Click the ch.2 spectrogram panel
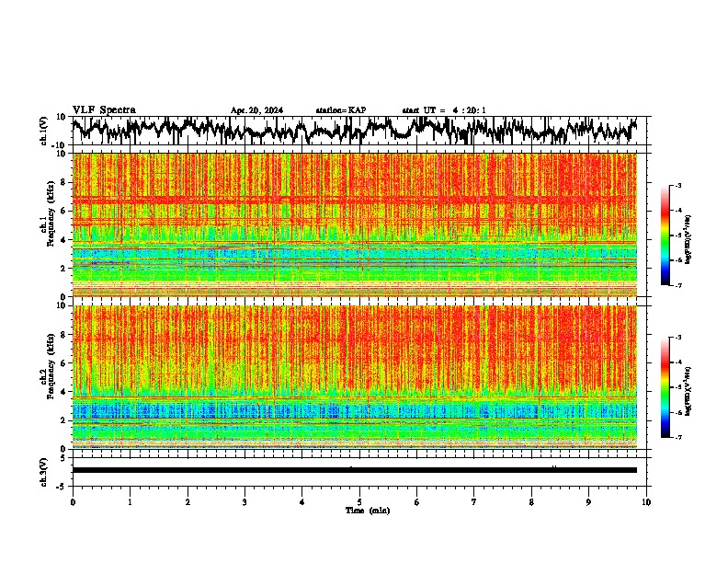Viewport: 728px width, 563px height. [355, 377]
